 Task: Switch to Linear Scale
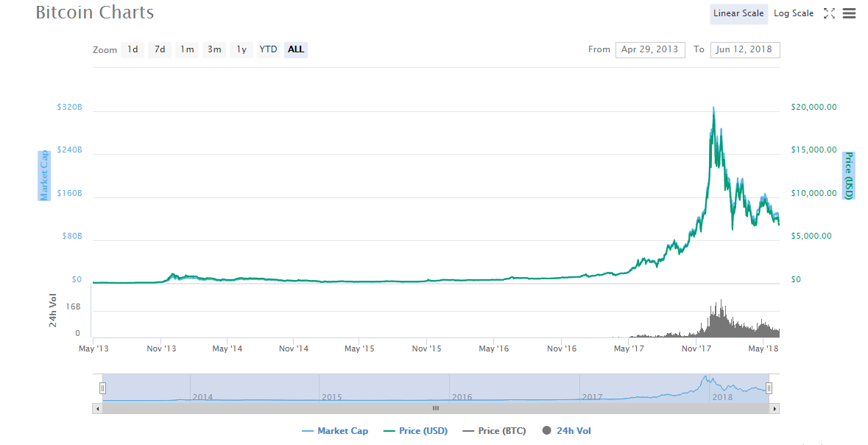tap(738, 13)
